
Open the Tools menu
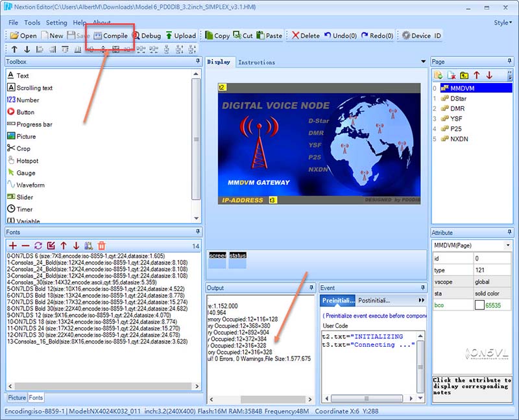(x=32, y=23)
